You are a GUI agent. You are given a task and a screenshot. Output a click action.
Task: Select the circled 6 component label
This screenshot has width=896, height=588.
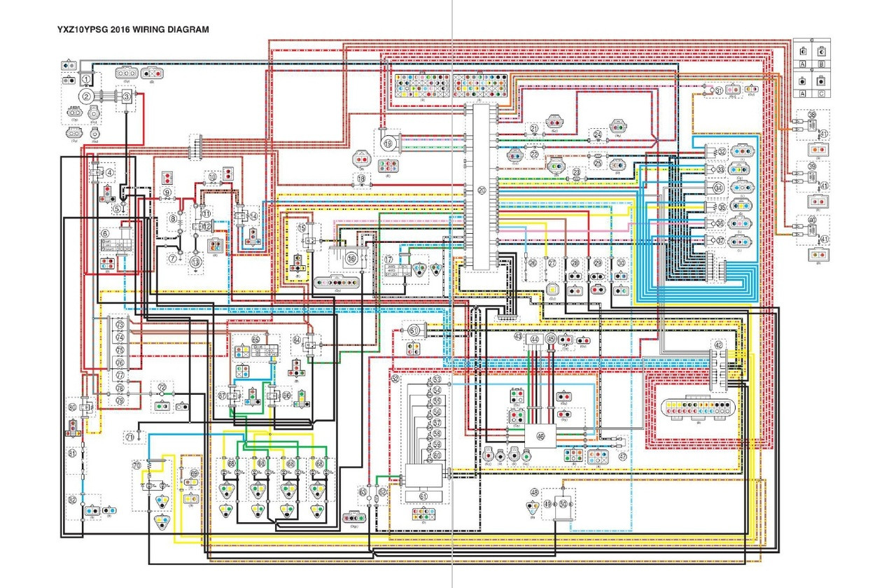[x=105, y=233]
